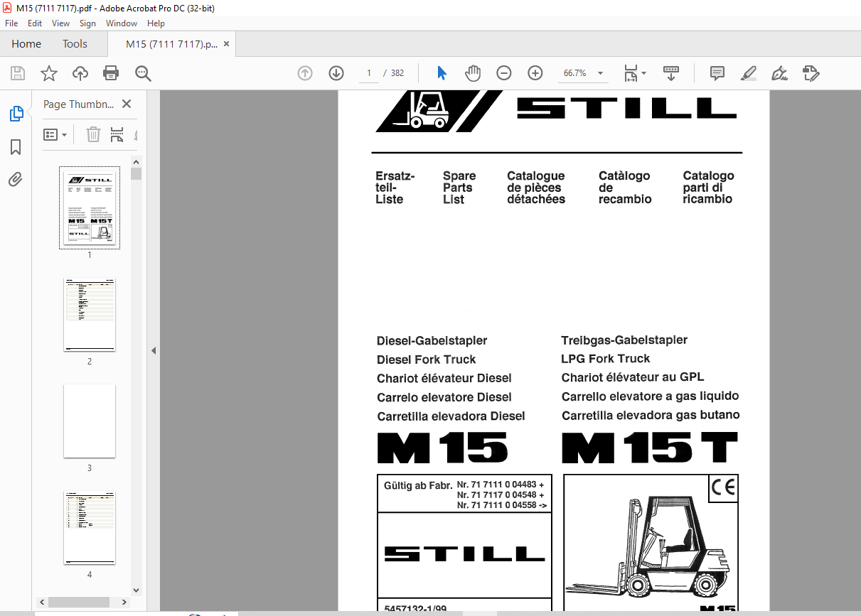Click 'Spare Parts List' heading text
This screenshot has height=616, width=861.
[x=459, y=188]
